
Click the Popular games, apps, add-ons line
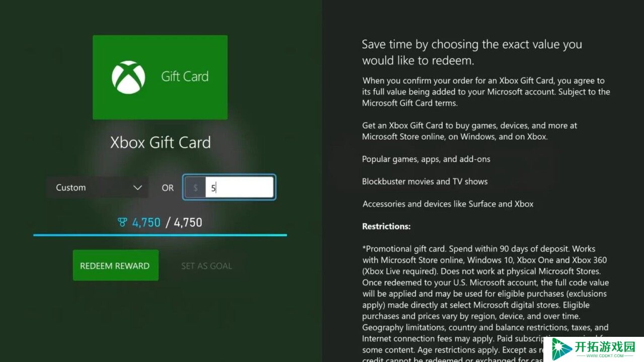tap(426, 159)
